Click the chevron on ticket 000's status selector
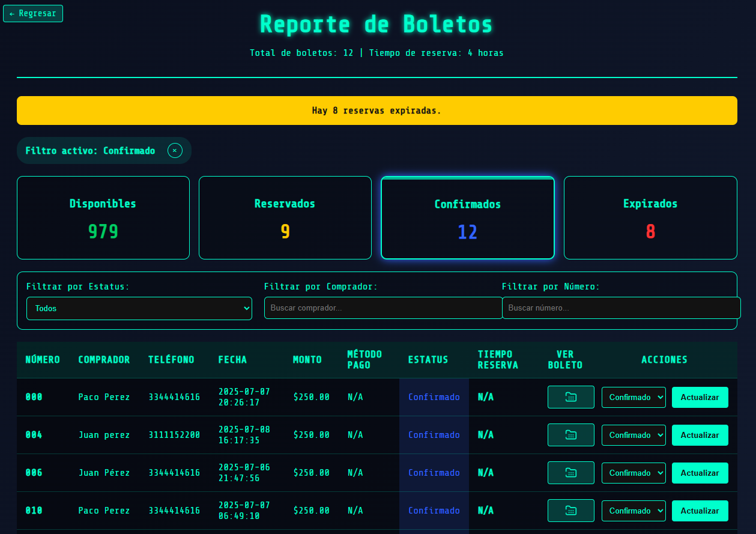Viewport: 756px width, 534px height. [x=659, y=397]
